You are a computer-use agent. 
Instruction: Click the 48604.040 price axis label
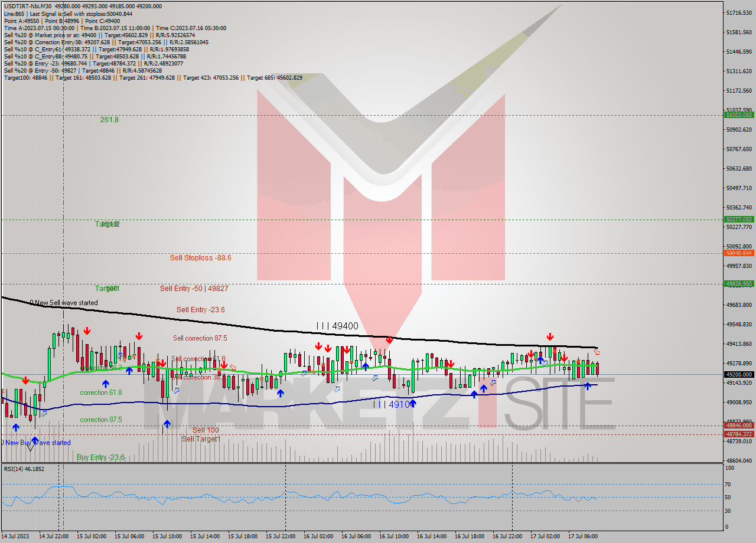739,460
